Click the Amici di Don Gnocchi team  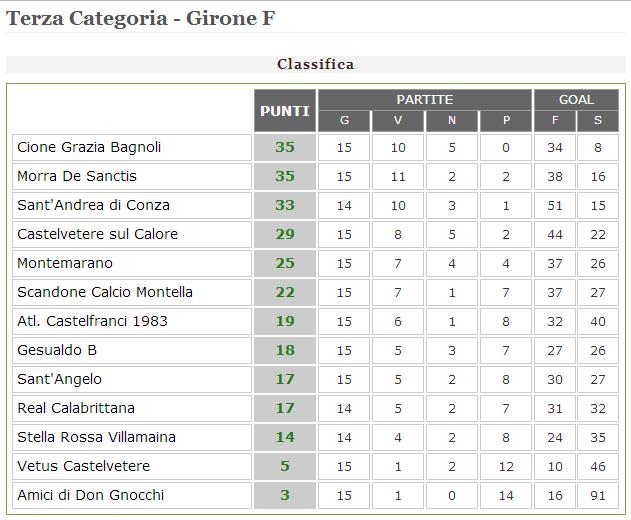coord(90,495)
